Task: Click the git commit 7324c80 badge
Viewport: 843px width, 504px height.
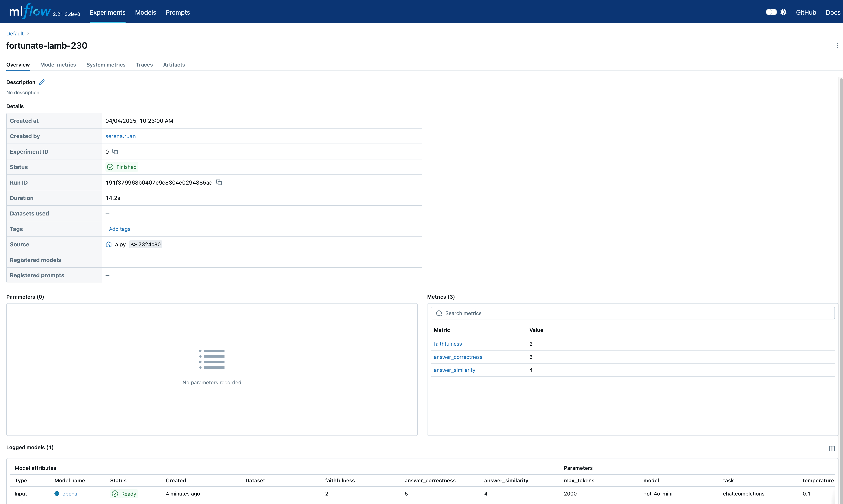Action: (x=146, y=245)
